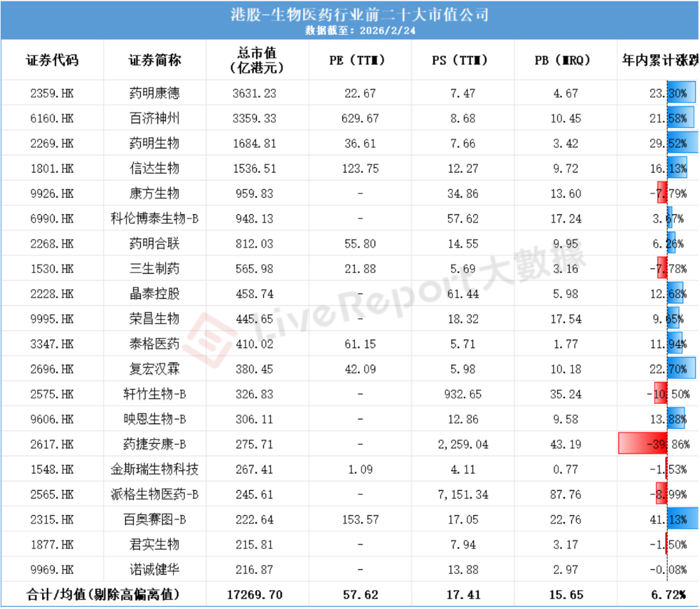Select the total market cap 17269.70
700x609 pixels.
257,595
